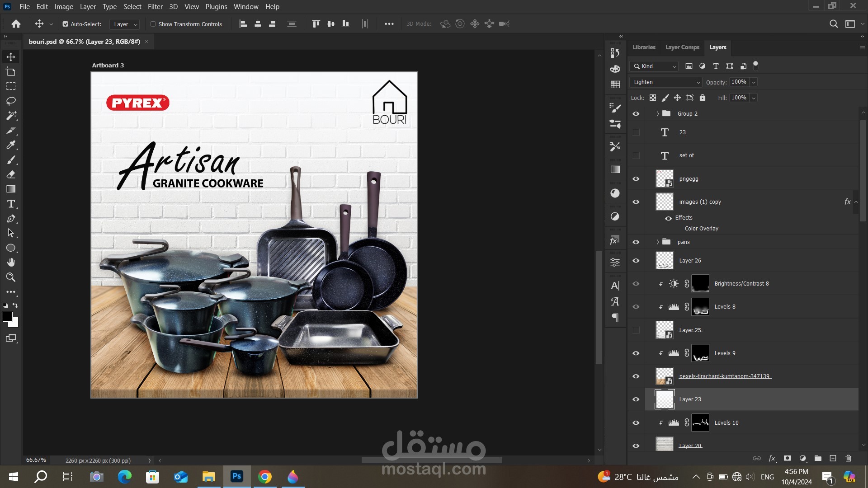Activate the Hand tool
This screenshot has height=488, width=868.
click(x=11, y=263)
